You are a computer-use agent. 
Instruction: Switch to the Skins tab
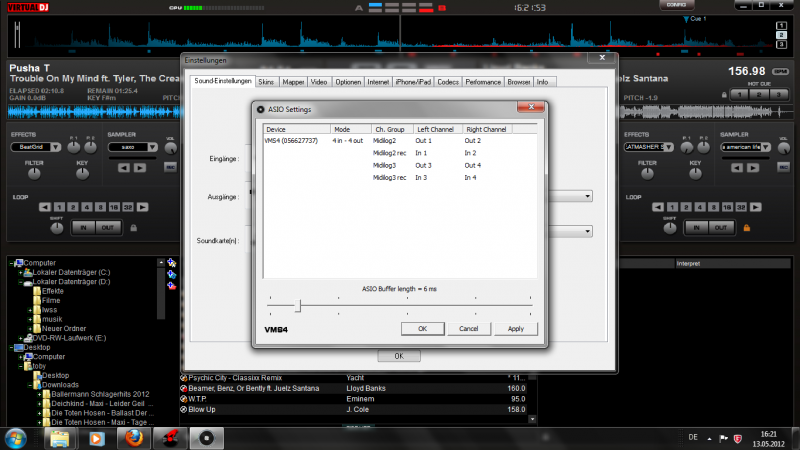[266, 82]
